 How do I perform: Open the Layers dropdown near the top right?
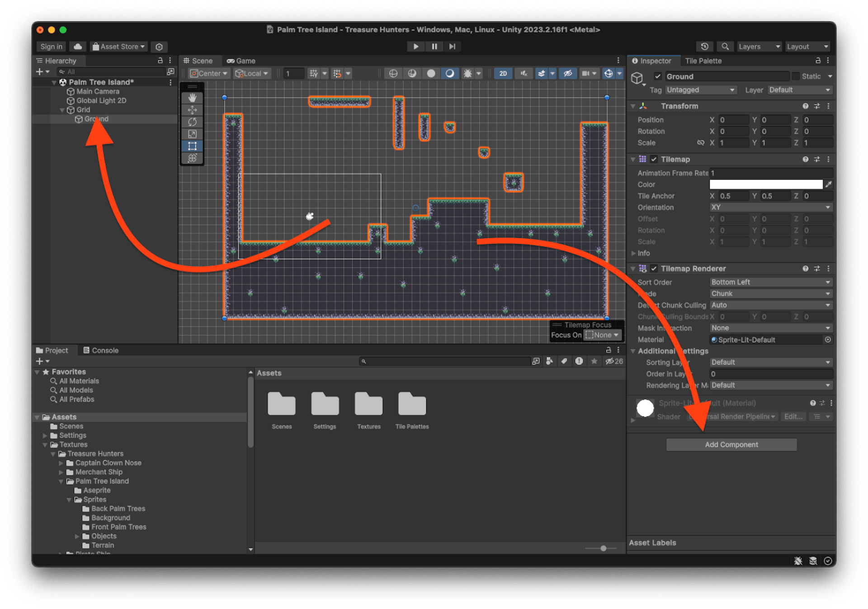pyautogui.click(x=759, y=47)
